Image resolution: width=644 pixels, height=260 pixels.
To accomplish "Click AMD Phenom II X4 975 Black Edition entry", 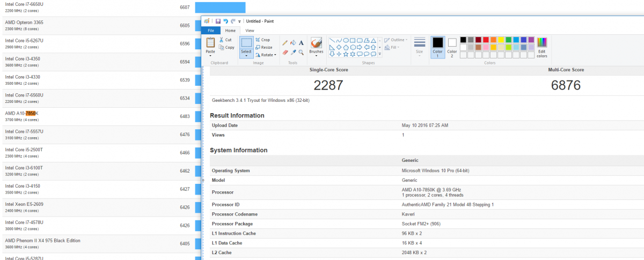I will pos(43,241).
